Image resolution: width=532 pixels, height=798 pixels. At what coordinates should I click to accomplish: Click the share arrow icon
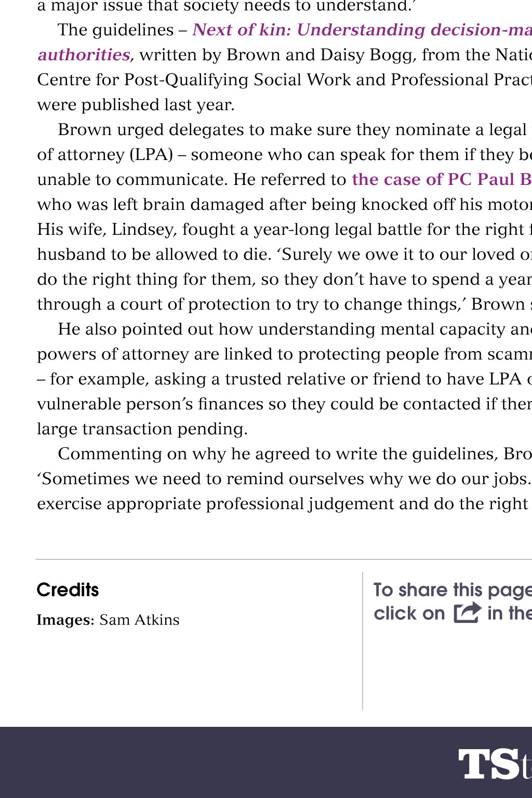click(x=467, y=613)
